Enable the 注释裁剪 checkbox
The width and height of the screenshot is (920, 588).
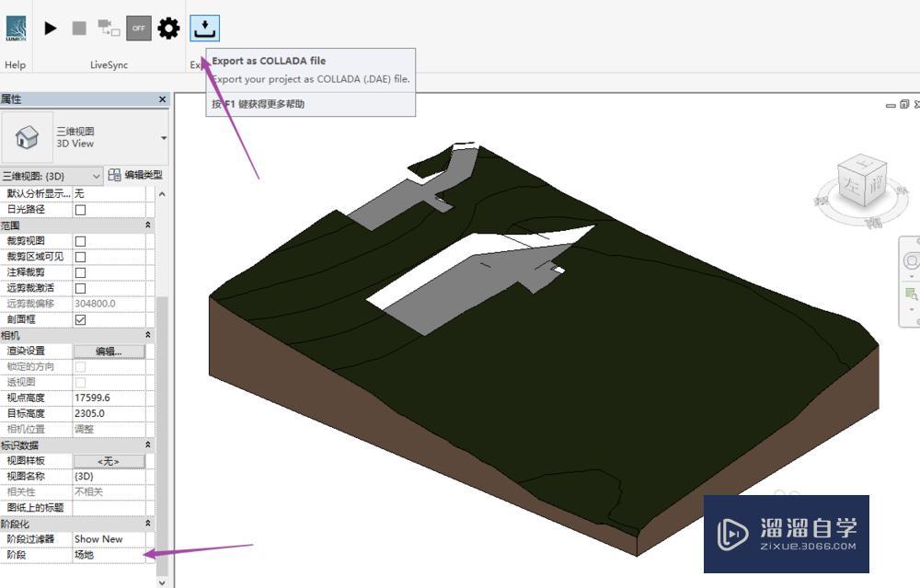click(x=80, y=273)
